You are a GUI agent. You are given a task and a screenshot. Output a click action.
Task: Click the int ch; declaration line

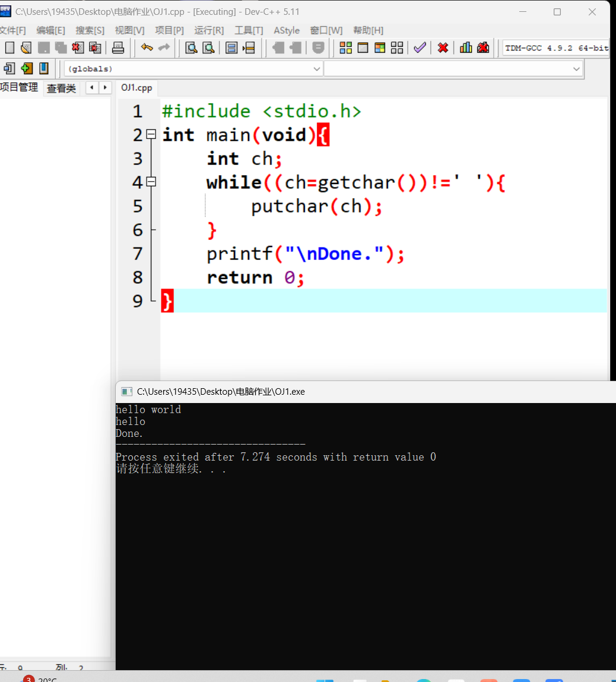tap(245, 158)
